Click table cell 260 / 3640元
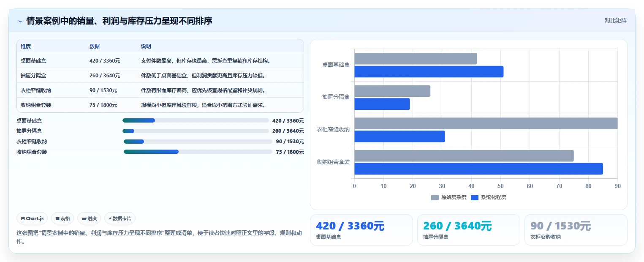This screenshot has height=262, width=644. pyautogui.click(x=105, y=76)
